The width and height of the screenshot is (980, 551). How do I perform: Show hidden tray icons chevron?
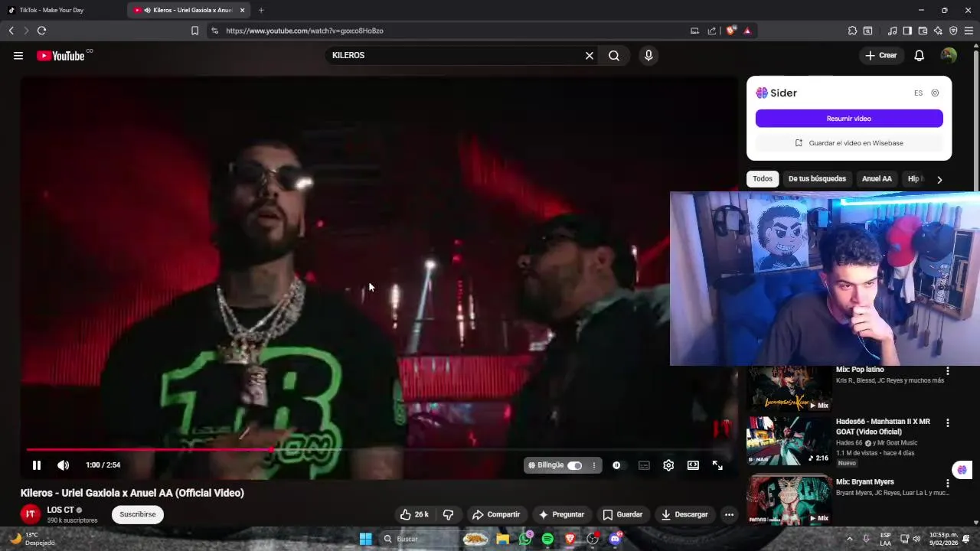(x=851, y=539)
